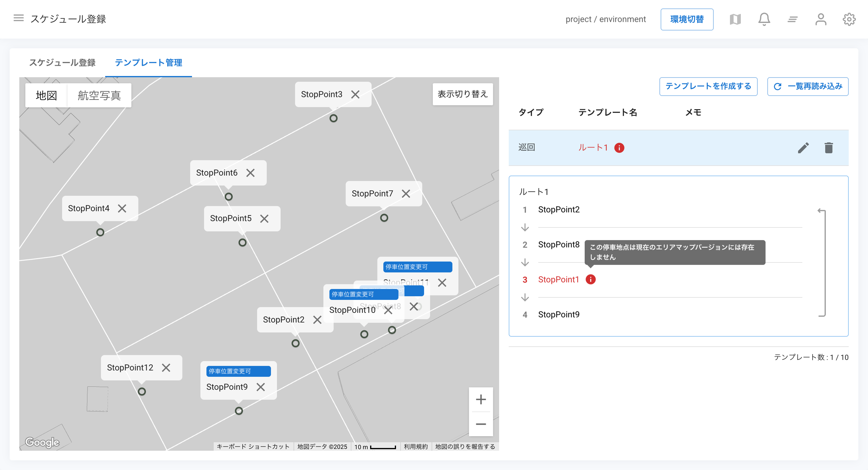Click 地図の誤りを報告する link
Viewport: 868px width, 470px height.
click(465, 446)
